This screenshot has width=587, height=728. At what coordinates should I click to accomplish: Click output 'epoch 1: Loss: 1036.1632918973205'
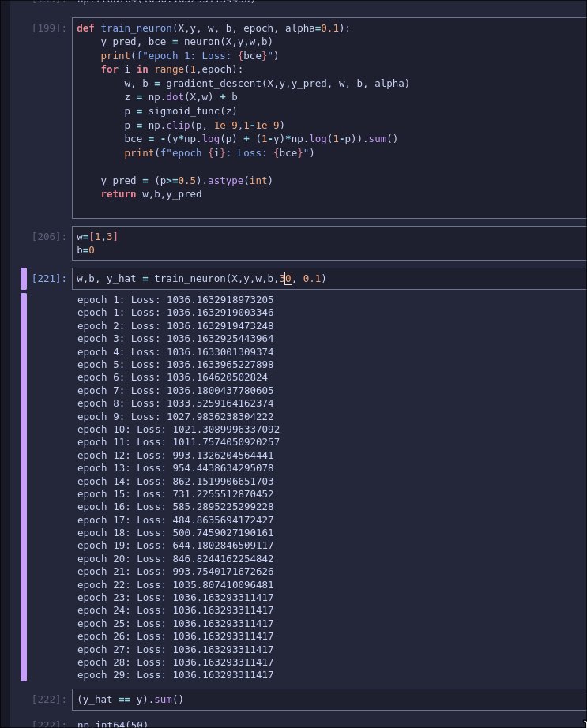tap(175, 300)
